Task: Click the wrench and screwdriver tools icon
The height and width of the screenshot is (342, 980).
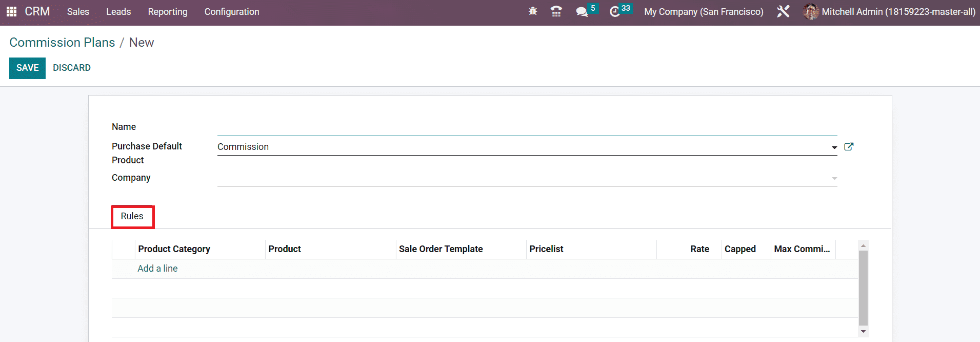Action: [x=783, y=11]
